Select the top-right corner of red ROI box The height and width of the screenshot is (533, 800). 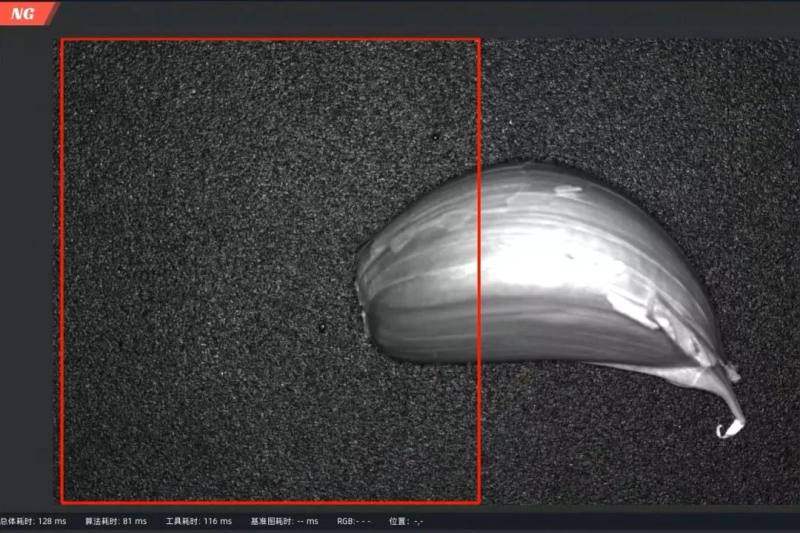coord(479,40)
